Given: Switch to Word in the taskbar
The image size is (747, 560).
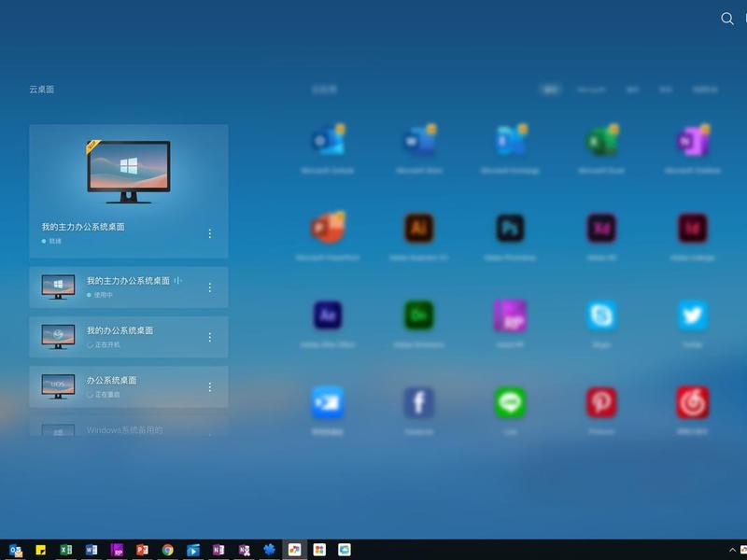Looking at the screenshot, I should [91, 550].
